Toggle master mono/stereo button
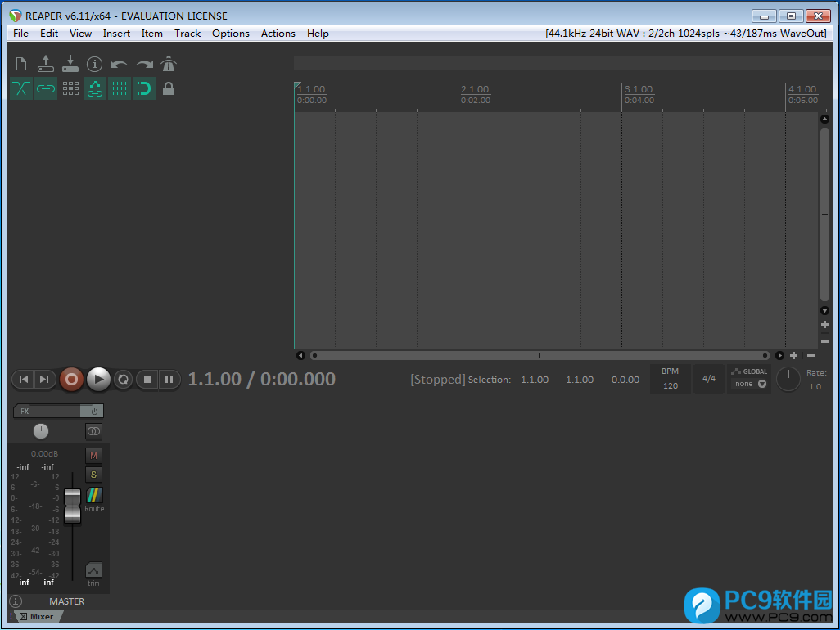840x630 pixels. tap(94, 431)
